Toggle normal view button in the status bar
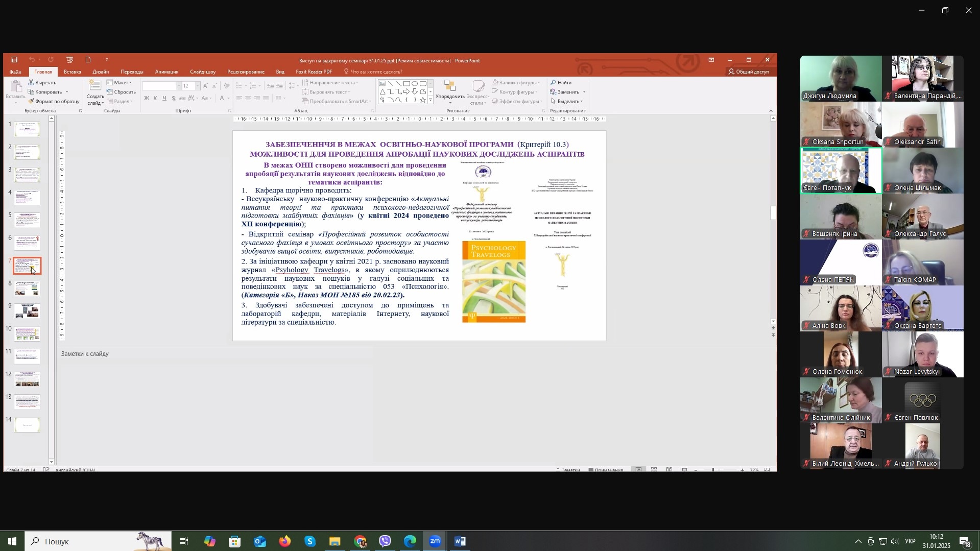980x551 pixels. click(x=638, y=469)
